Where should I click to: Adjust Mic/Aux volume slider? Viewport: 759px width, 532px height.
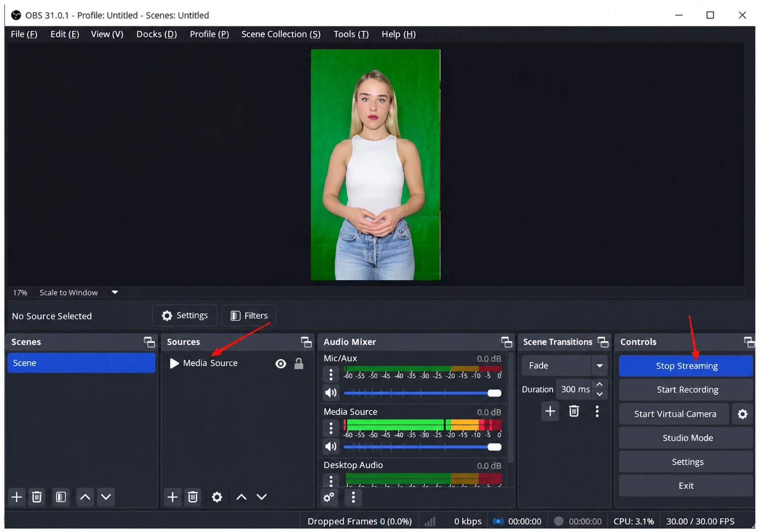click(423, 393)
